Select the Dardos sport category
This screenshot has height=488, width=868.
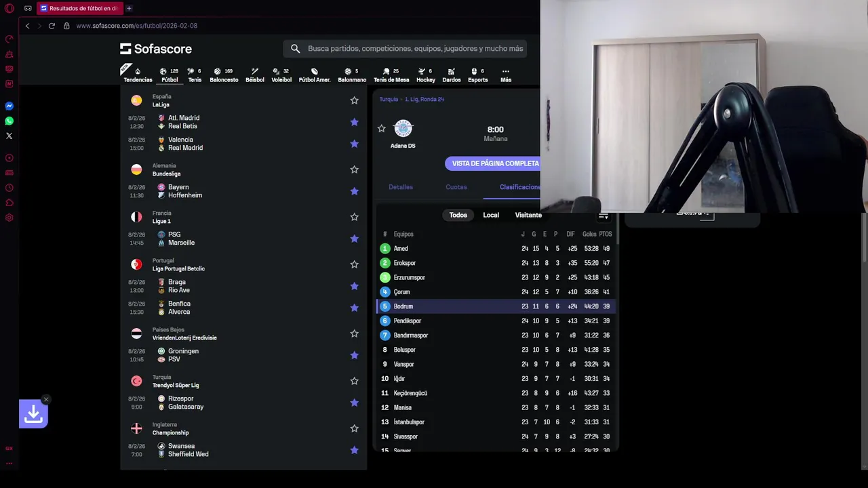pyautogui.click(x=452, y=75)
